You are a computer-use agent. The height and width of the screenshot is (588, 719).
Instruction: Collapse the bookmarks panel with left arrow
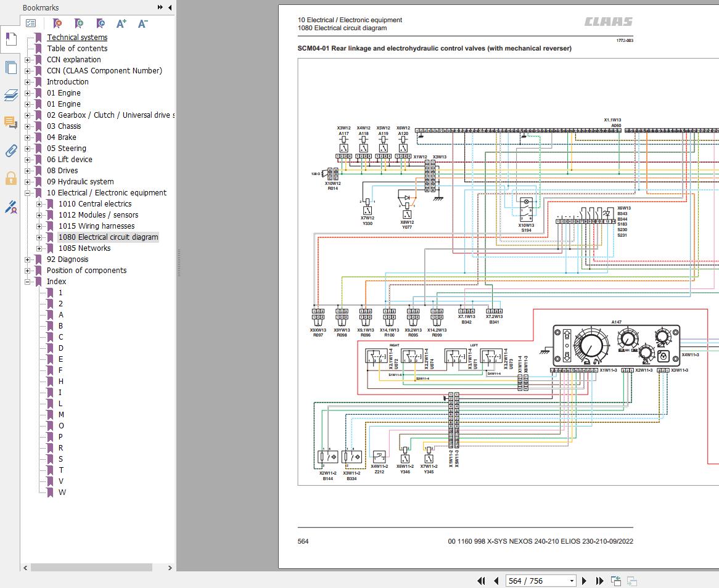point(170,7)
